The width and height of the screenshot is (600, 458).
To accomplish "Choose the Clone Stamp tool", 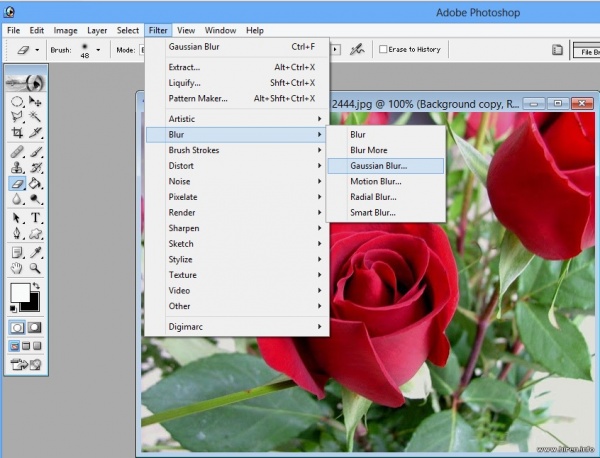I will pyautogui.click(x=17, y=168).
